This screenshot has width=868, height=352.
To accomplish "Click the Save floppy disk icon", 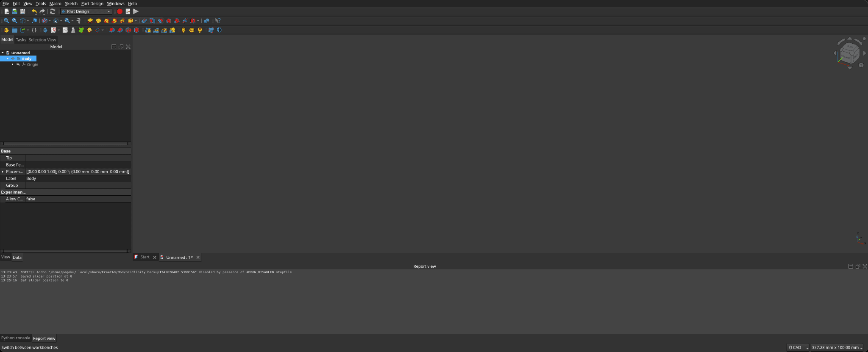I will (x=22, y=11).
